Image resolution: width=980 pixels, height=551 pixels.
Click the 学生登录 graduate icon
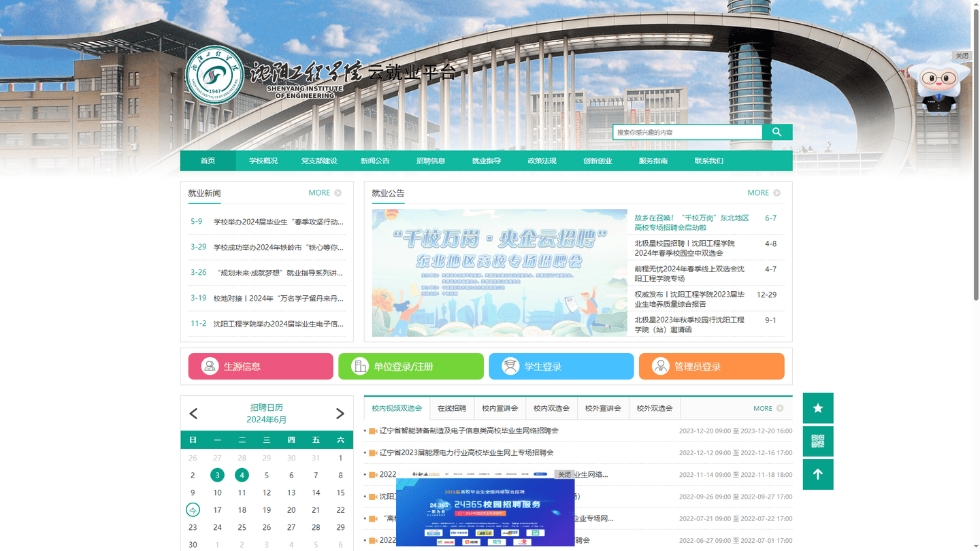510,366
